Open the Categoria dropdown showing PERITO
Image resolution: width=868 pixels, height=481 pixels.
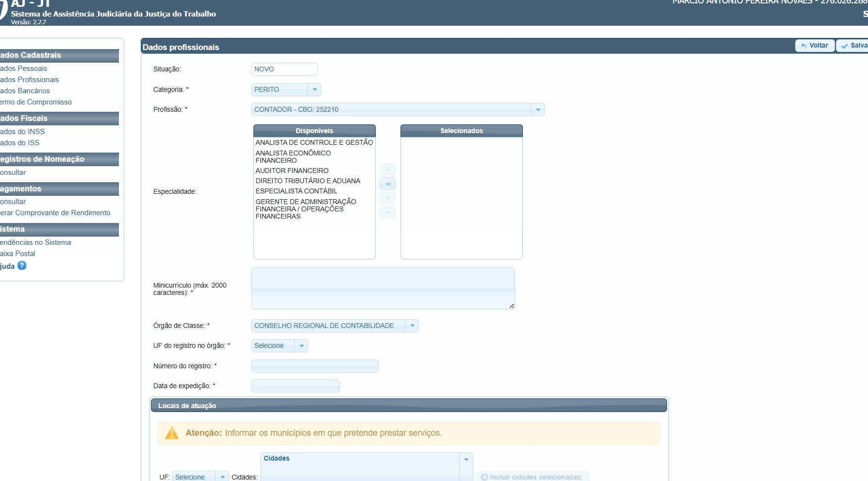point(286,89)
